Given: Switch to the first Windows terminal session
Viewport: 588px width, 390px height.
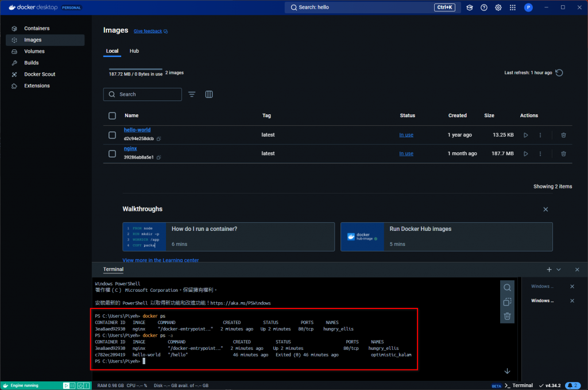Looking at the screenshot, I should [542, 287].
